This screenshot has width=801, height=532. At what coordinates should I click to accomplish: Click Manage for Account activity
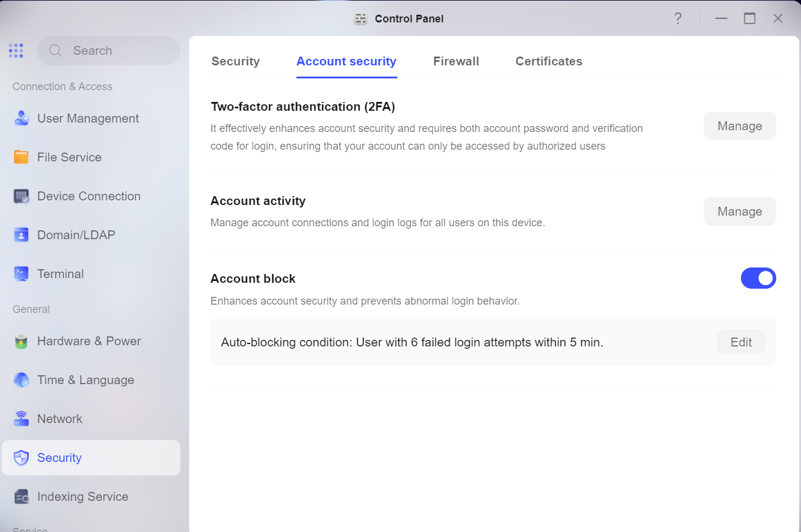[740, 212]
